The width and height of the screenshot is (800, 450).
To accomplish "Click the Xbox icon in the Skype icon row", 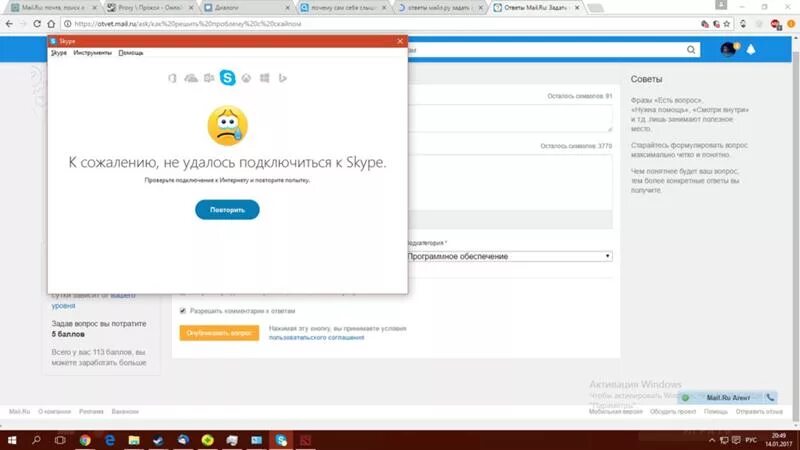I will 246,78.
